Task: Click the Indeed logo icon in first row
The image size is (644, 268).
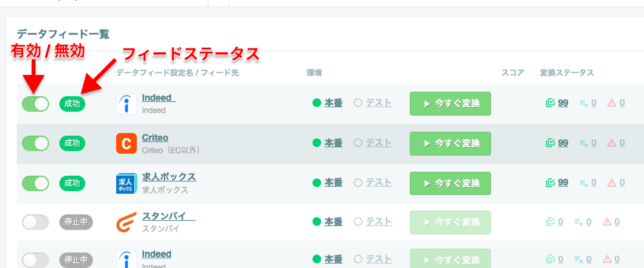Action: pyautogui.click(x=126, y=103)
